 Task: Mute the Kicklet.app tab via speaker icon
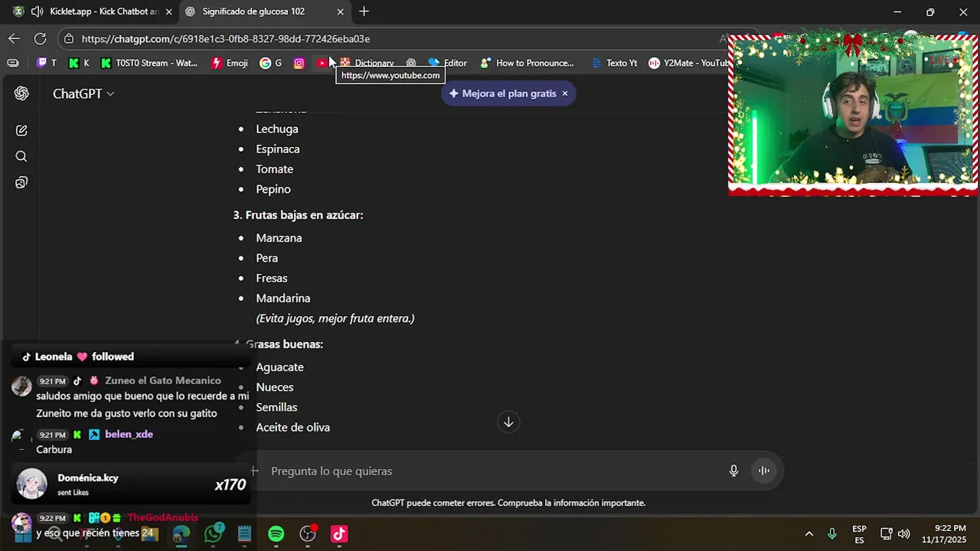tap(37, 11)
